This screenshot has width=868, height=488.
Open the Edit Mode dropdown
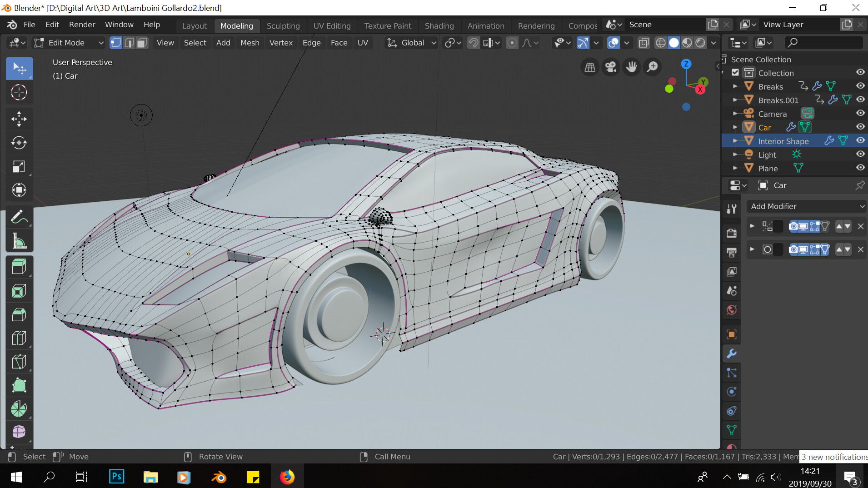[67, 42]
